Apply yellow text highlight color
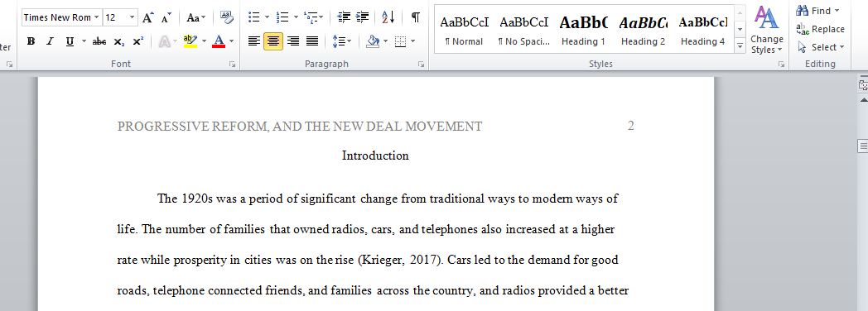Image resolution: width=868 pixels, height=311 pixels. click(x=190, y=41)
